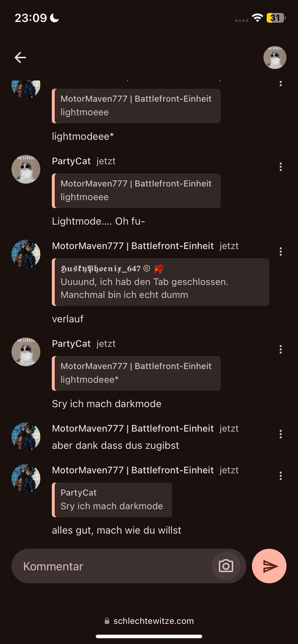Screen dimensions: 298x644
Task: Open options menu for 'verlauf' comment
Action: coord(281,252)
